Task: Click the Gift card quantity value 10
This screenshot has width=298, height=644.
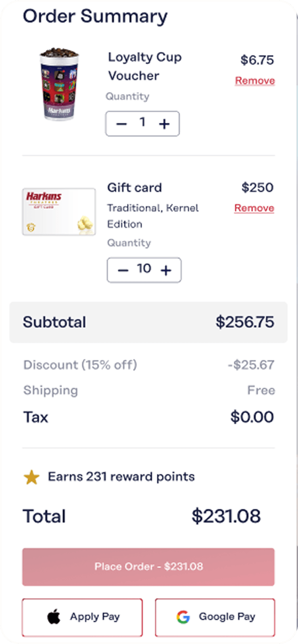Action: [144, 269]
